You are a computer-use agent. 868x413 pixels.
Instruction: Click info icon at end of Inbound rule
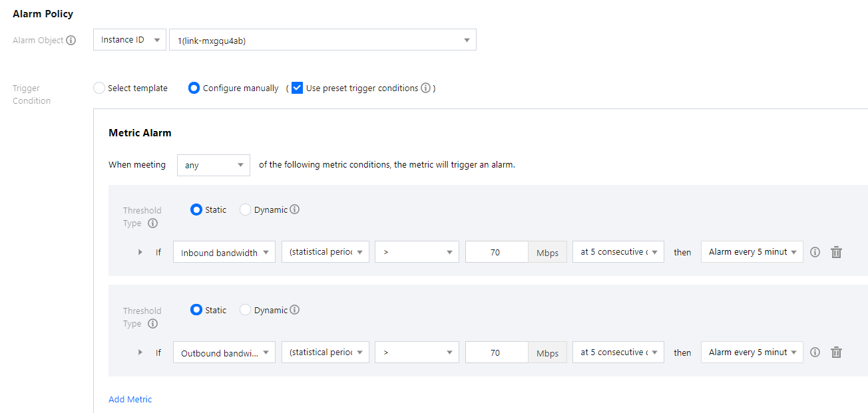click(x=815, y=252)
